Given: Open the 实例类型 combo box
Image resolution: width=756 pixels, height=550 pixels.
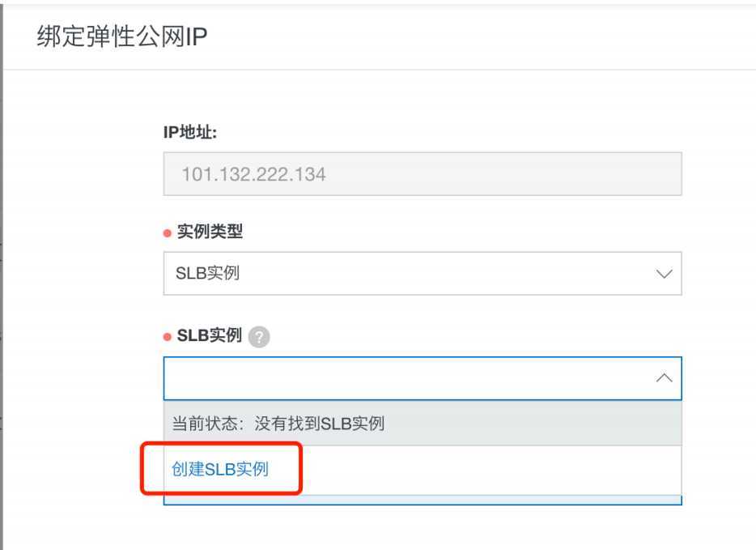Looking at the screenshot, I should 423,273.
